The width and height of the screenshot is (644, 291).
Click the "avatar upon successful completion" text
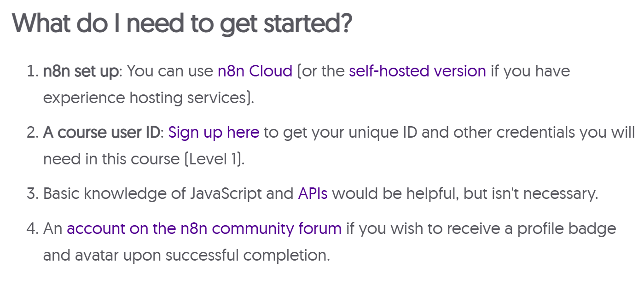(x=203, y=255)
